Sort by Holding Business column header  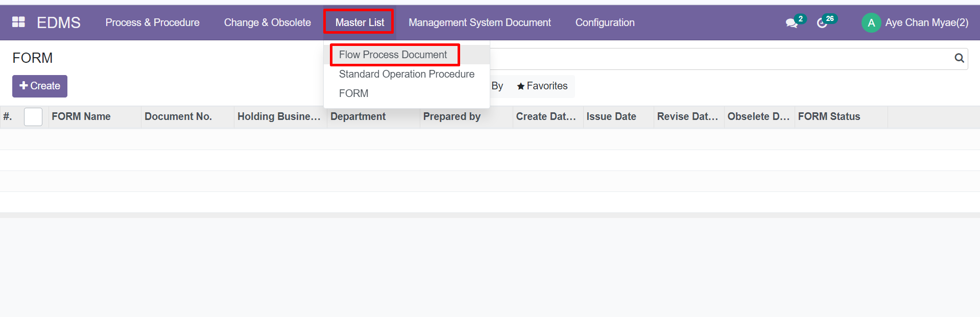[x=280, y=117]
